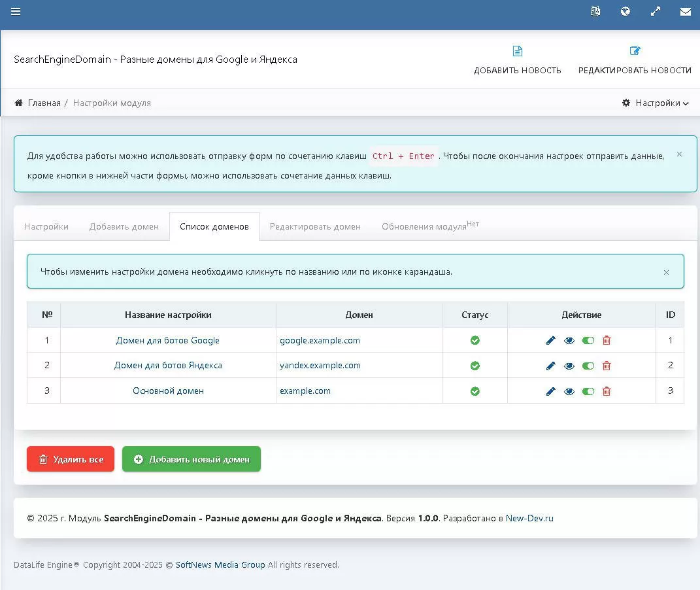Click the Домен column header
Image resolution: width=700 pixels, height=590 pixels.
click(x=359, y=315)
